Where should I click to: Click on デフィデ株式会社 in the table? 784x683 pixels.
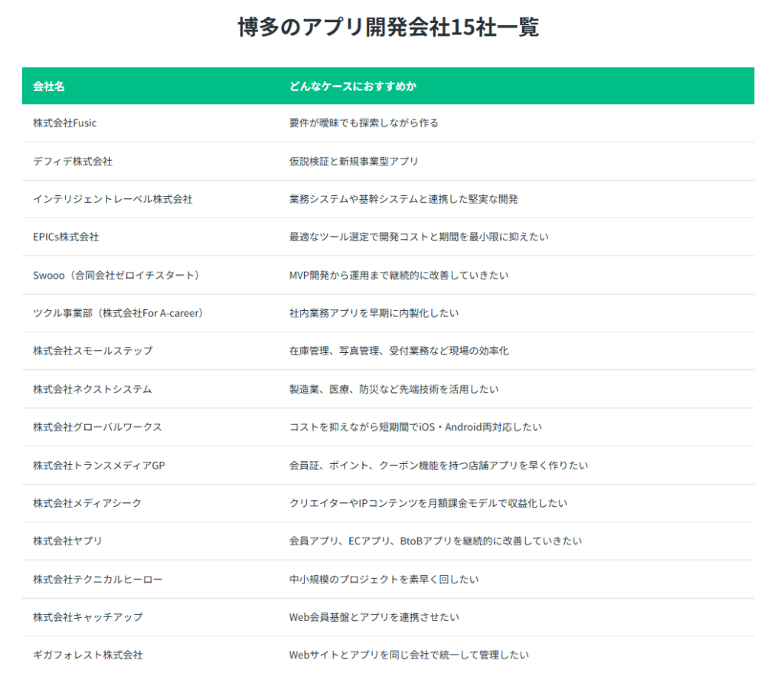pyautogui.click(x=73, y=161)
